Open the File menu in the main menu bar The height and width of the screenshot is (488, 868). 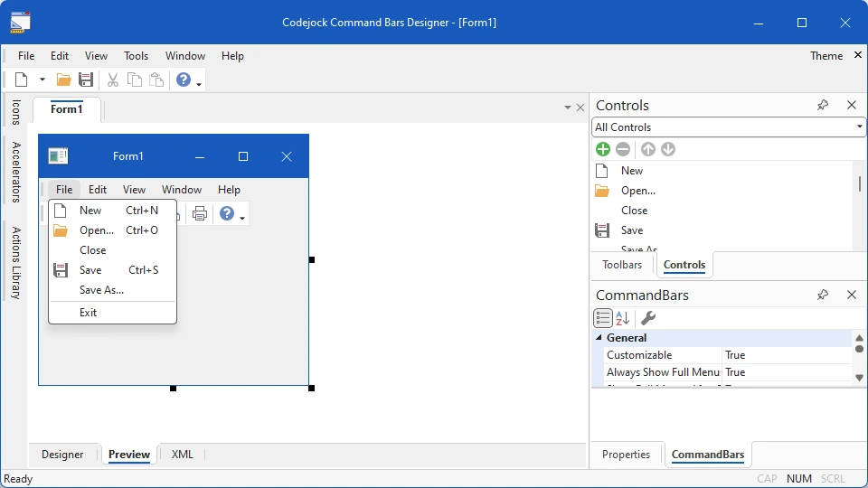[x=26, y=56]
